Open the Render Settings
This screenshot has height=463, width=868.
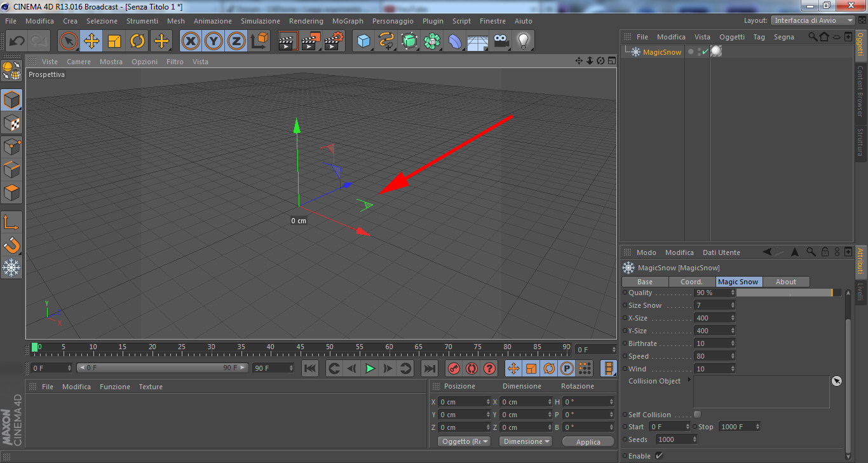point(334,41)
